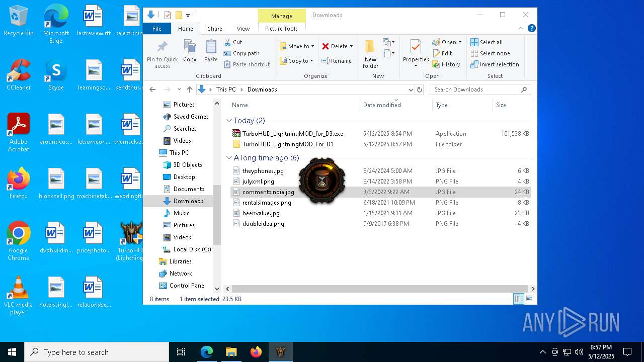Click the Manage contextual tab
The height and width of the screenshot is (362, 644).
point(282,16)
